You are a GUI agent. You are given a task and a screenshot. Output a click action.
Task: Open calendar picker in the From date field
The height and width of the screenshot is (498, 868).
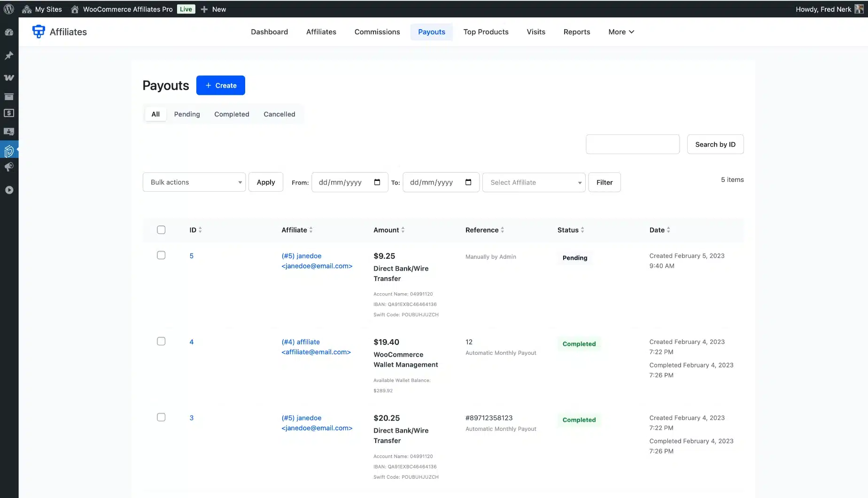pos(377,182)
